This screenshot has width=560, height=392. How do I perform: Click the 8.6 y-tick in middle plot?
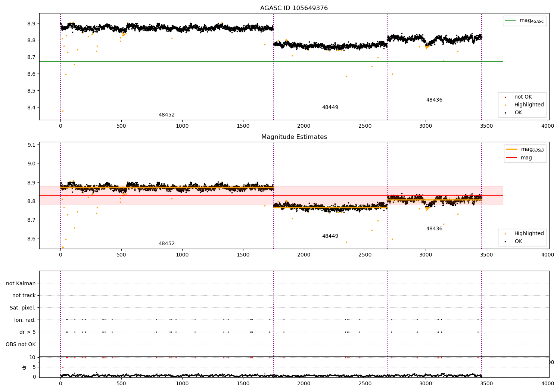pos(31,239)
